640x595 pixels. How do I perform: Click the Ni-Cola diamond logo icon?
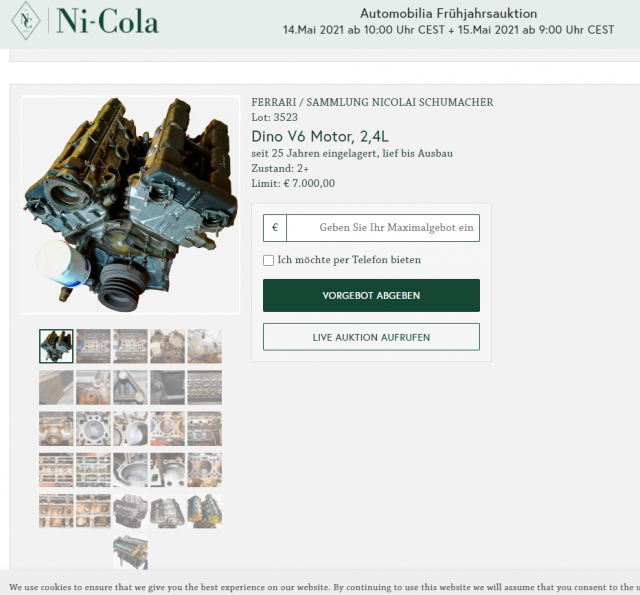pyautogui.click(x=26, y=21)
